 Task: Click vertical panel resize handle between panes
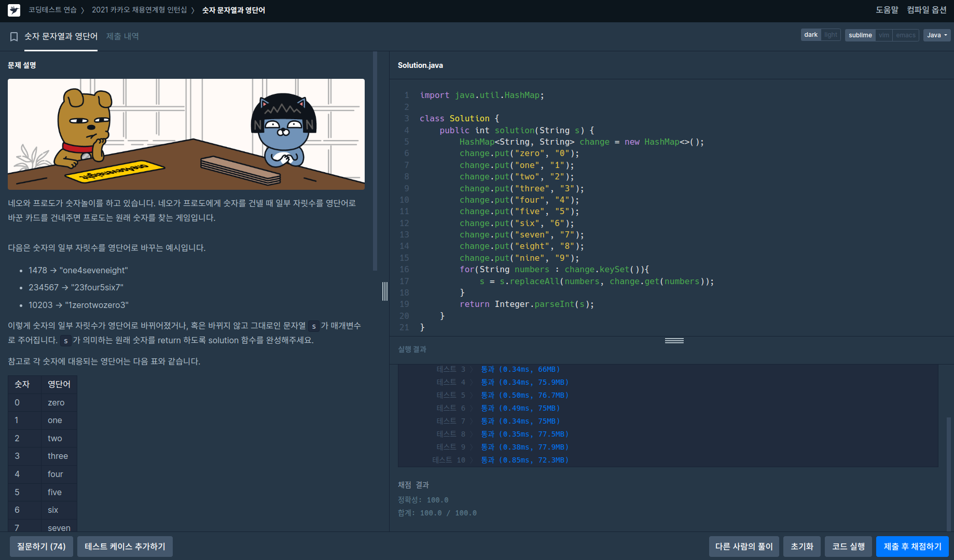point(385,291)
